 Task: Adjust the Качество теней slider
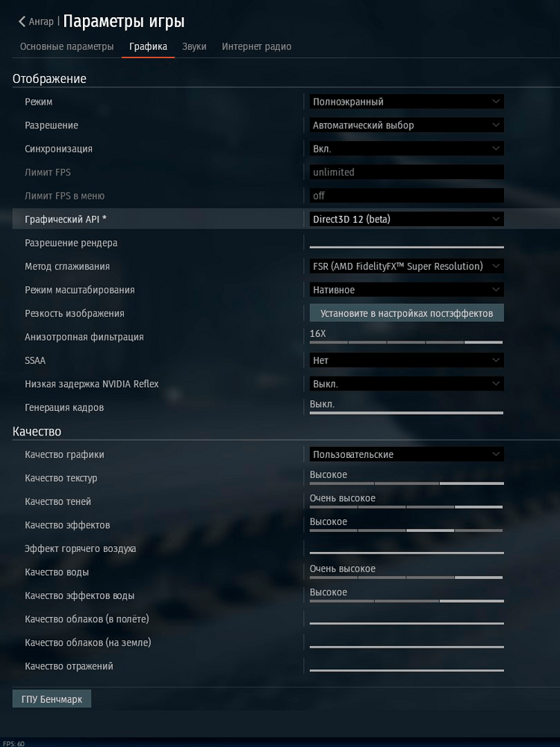[x=407, y=507]
